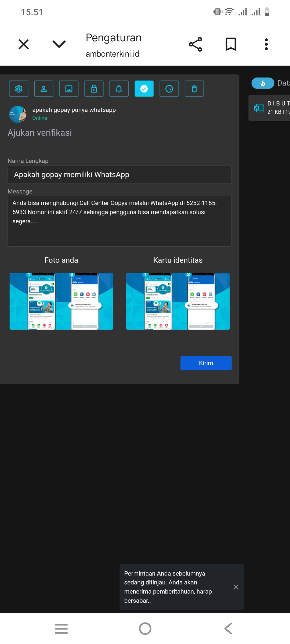The height and width of the screenshot is (644, 290).
Task: Open the profile person tab
Action: (44, 89)
